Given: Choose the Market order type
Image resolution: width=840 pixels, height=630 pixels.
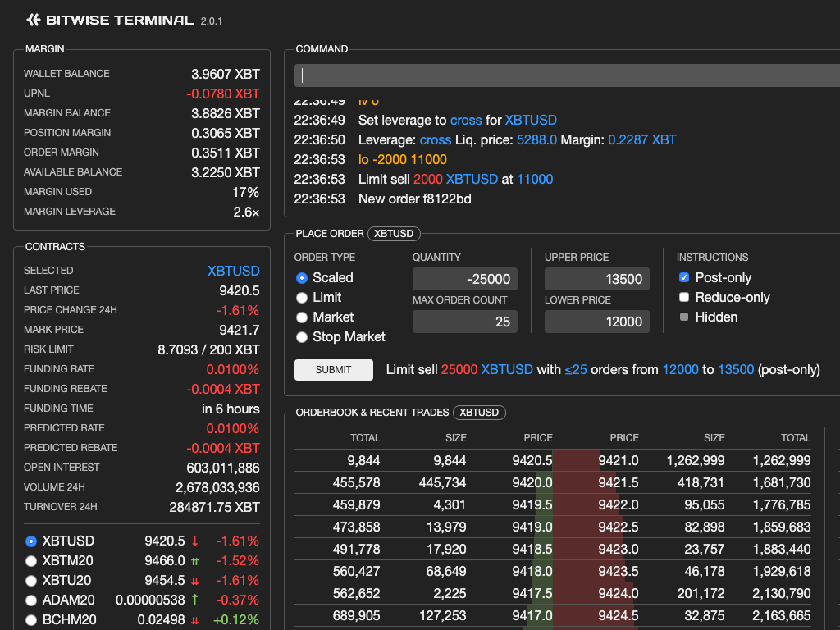Looking at the screenshot, I should pyautogui.click(x=302, y=317).
